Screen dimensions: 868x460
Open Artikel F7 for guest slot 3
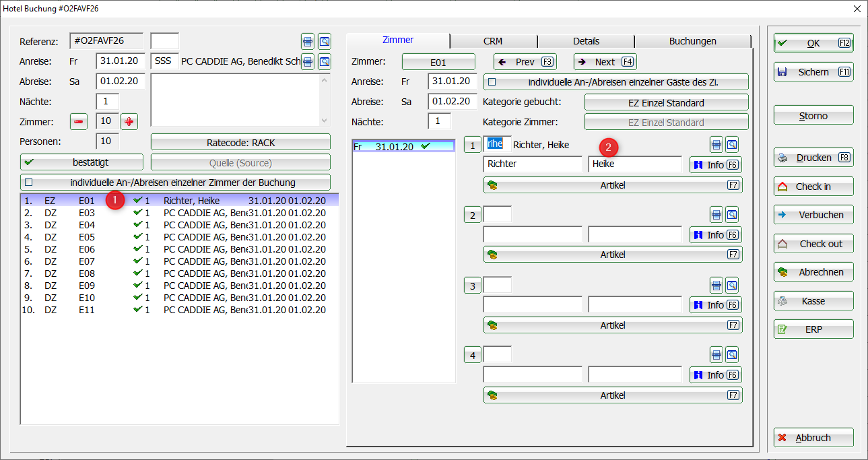click(613, 325)
